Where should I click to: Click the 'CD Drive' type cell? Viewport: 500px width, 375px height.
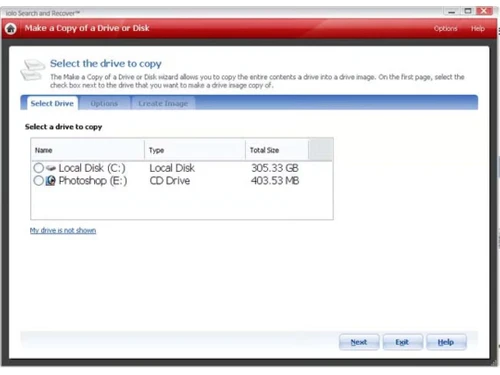click(x=170, y=181)
